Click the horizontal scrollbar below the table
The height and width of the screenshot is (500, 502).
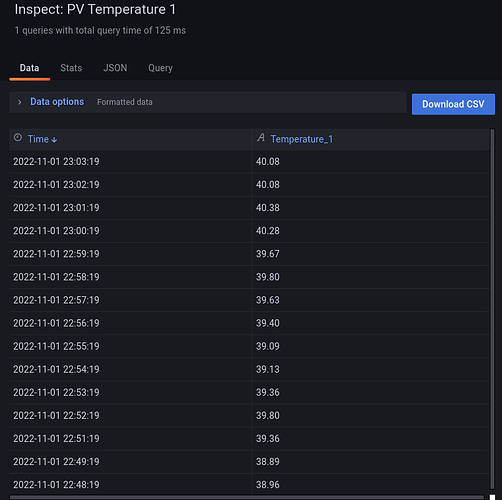tap(247, 497)
